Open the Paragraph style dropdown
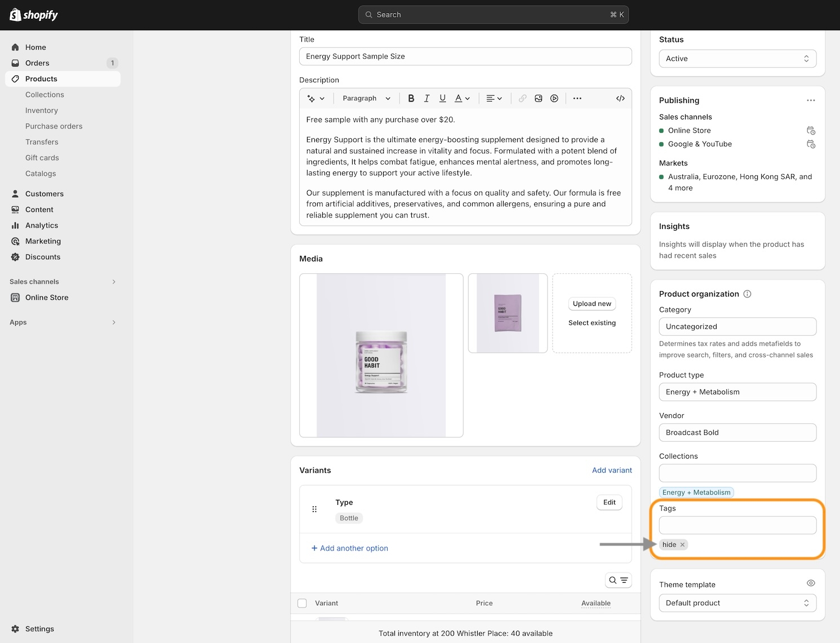 (x=366, y=98)
